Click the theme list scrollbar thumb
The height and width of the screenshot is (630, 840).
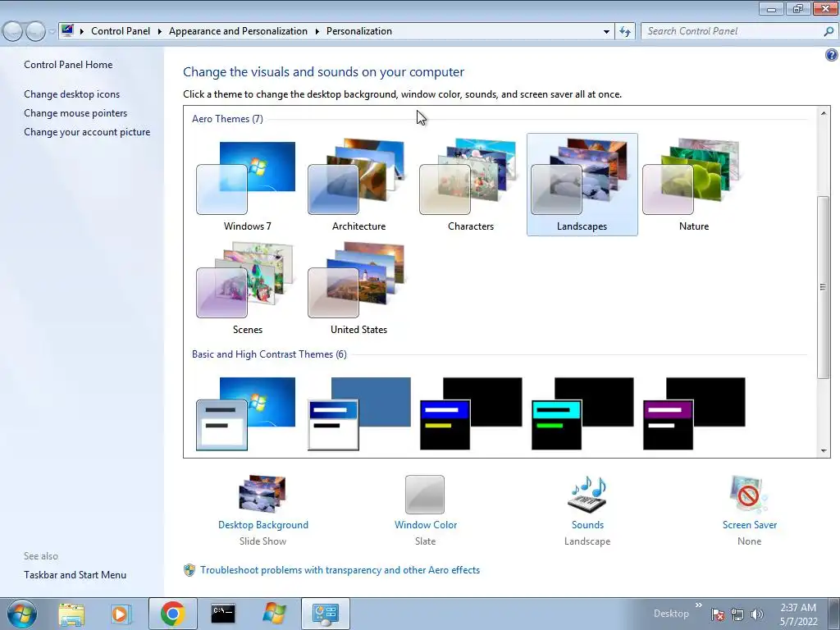pyautogui.click(x=824, y=287)
